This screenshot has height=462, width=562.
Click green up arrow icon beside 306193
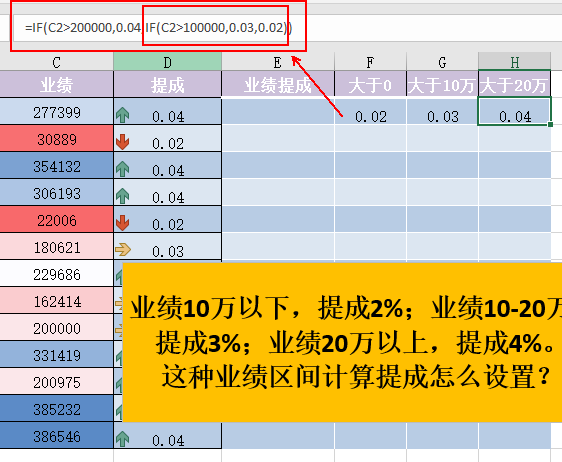(123, 196)
